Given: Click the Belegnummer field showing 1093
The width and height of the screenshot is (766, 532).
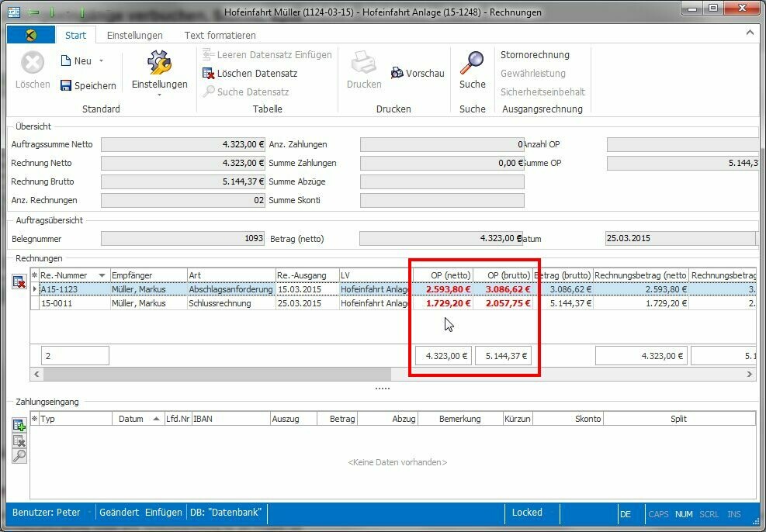Looking at the screenshot, I should click(x=182, y=238).
